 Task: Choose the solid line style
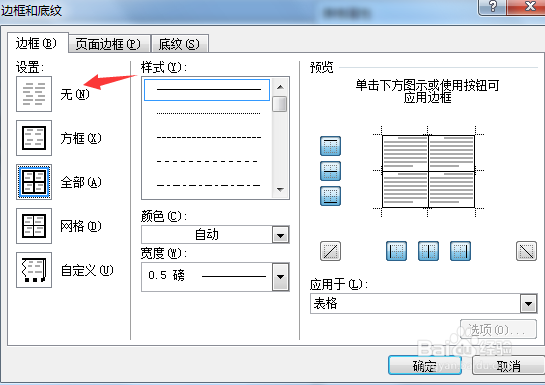click(x=207, y=90)
